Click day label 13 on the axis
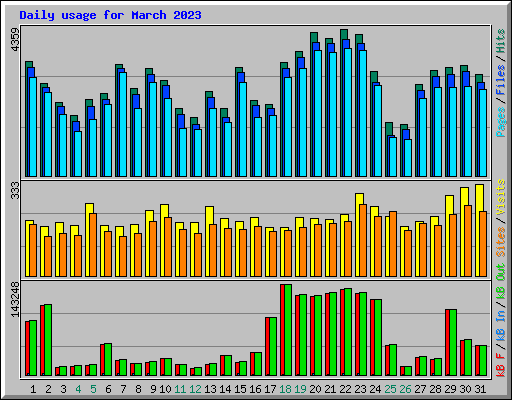Viewport: 512px width, 400px height. [210, 389]
